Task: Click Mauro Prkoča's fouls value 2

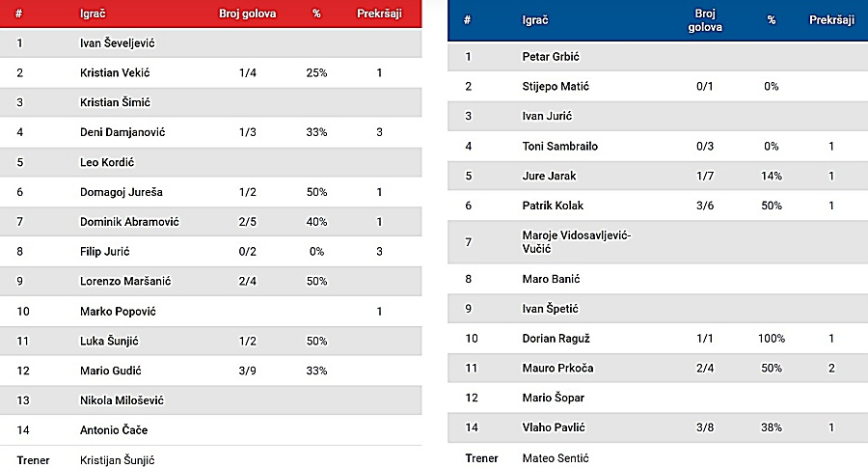Action: tap(831, 368)
